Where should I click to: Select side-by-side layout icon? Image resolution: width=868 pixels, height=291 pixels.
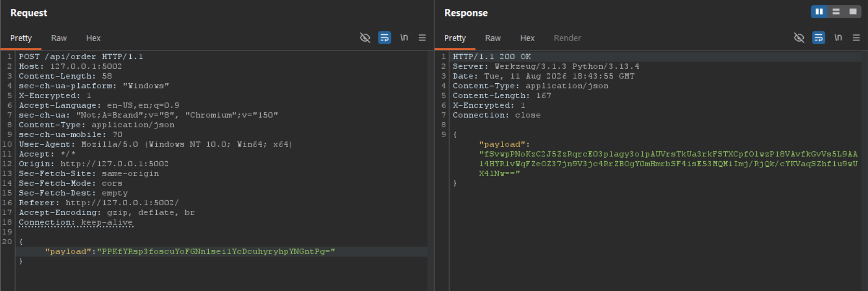(819, 11)
